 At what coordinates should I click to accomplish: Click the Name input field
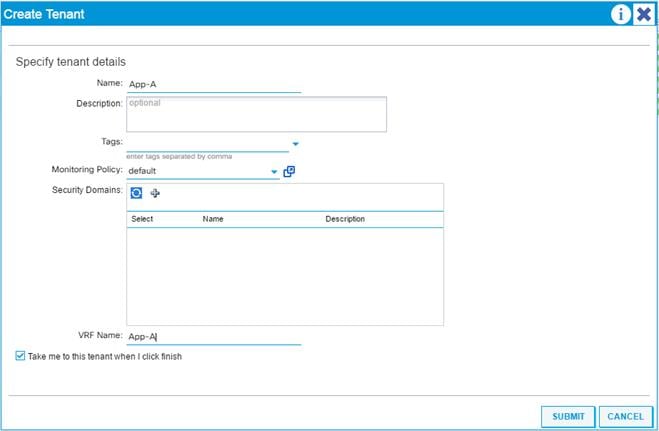click(214, 84)
